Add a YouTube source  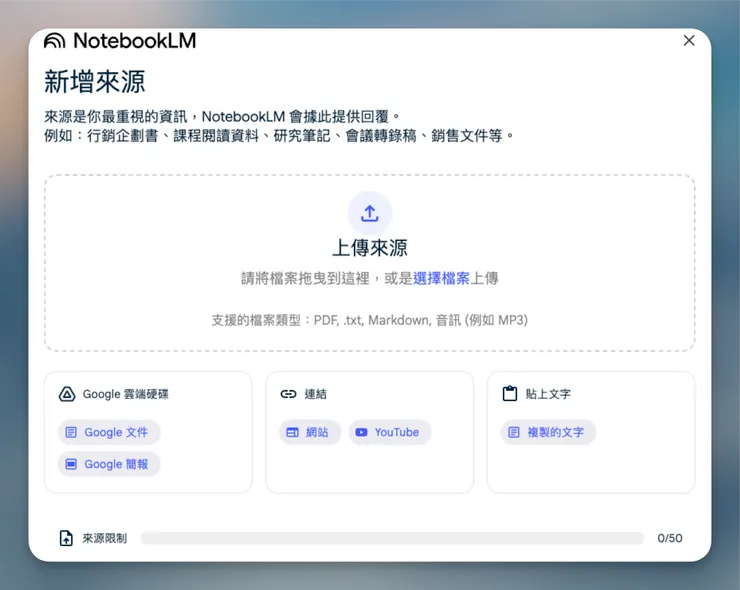click(x=390, y=432)
